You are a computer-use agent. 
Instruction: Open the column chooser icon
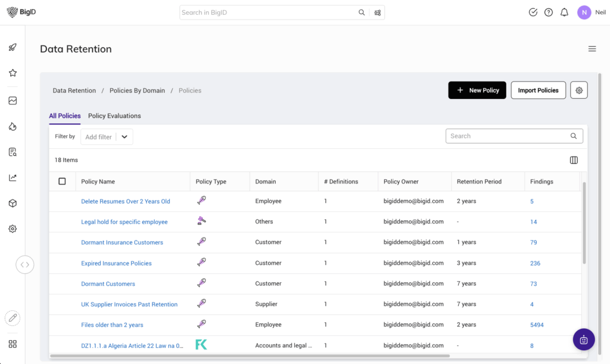(574, 160)
